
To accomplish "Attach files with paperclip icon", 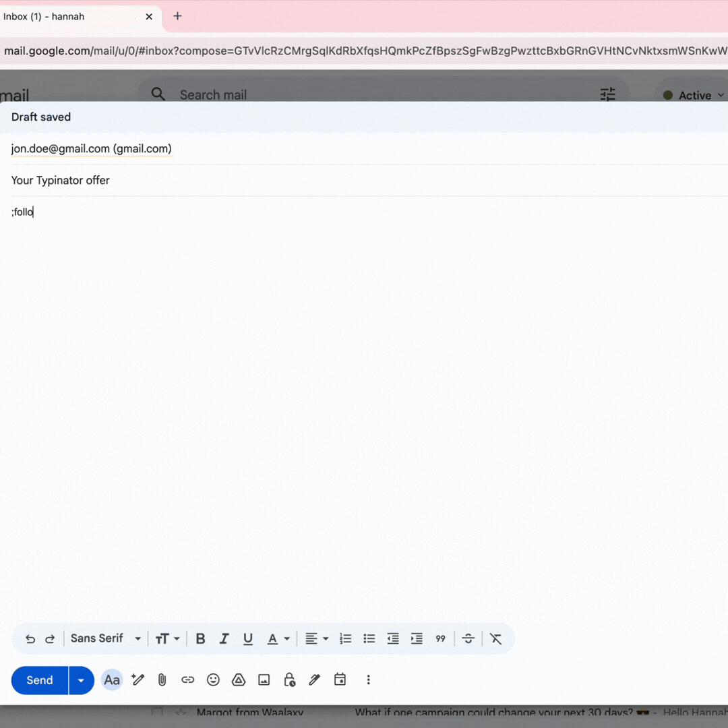I will 162,680.
